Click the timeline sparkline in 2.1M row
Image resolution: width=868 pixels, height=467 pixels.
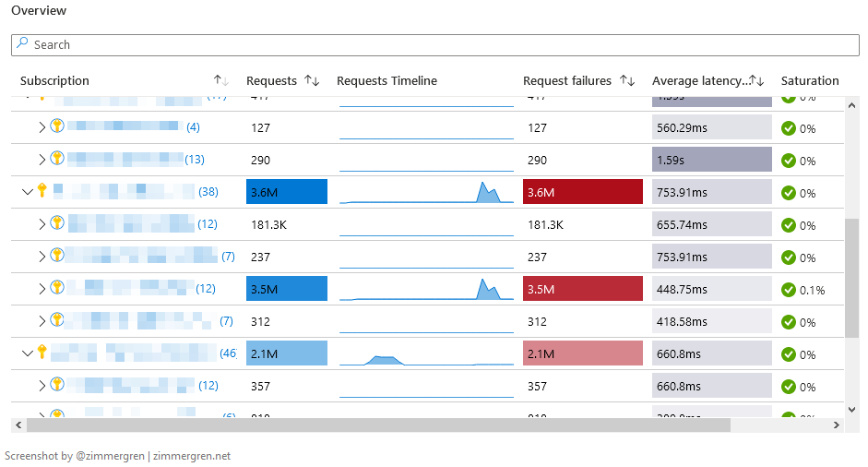click(x=425, y=354)
